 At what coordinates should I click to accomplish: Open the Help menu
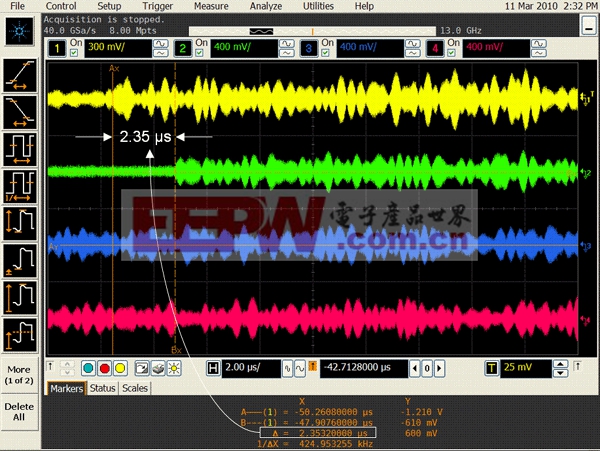click(x=364, y=6)
